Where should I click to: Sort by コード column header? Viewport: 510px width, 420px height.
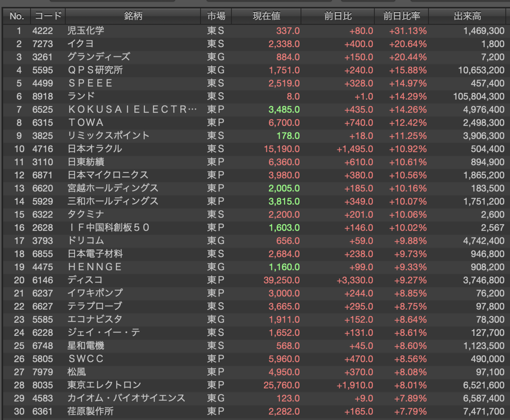(x=48, y=16)
